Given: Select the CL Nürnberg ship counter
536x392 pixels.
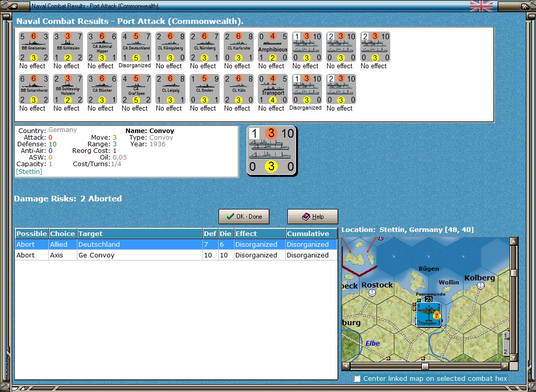Looking at the screenshot, I should pos(204,47).
